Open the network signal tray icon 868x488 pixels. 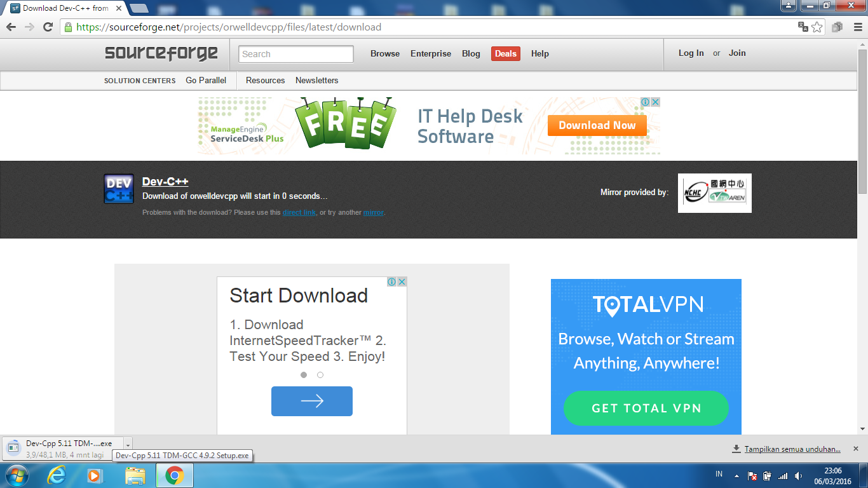coord(783,475)
